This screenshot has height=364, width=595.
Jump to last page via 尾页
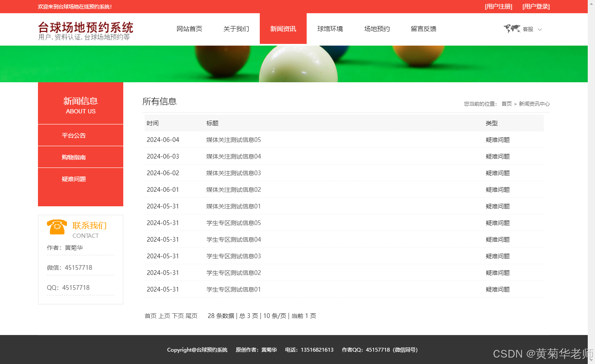pyautogui.click(x=192, y=315)
